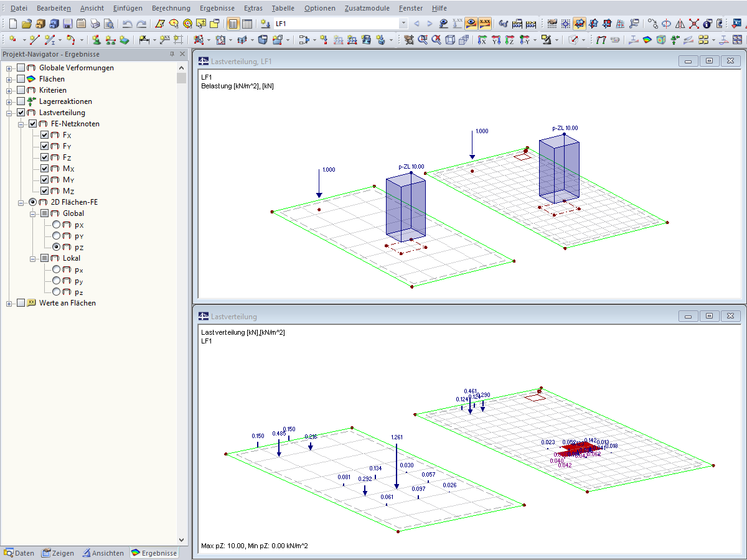747x560 pixels.
Task: Click the New file icon
Action: tap(12, 24)
